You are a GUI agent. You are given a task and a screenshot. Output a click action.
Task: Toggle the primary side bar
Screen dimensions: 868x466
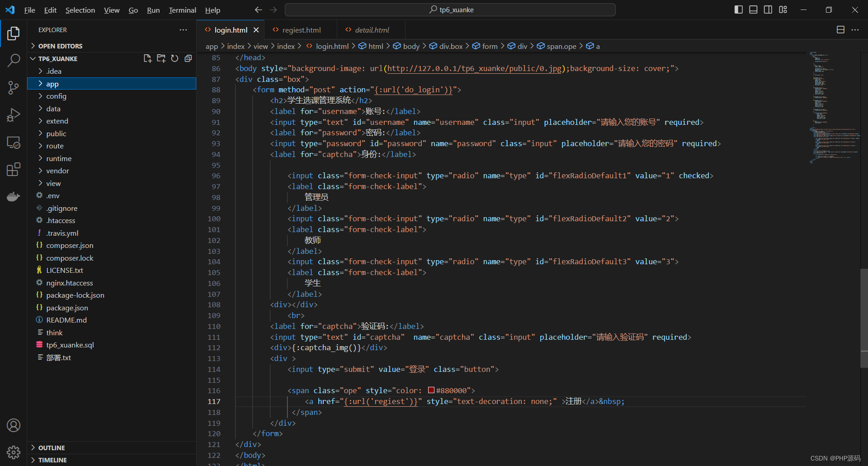739,10
